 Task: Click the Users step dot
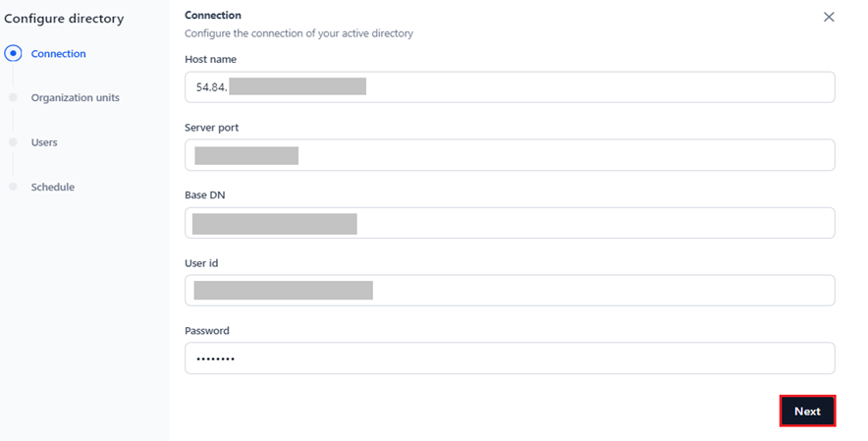coord(14,142)
